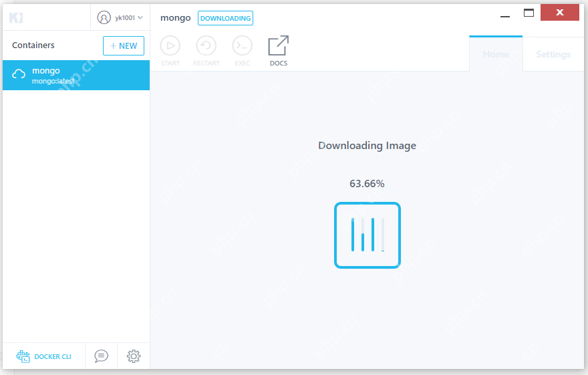588x375 pixels.
Task: Close the Kitematic window
Action: [x=560, y=13]
